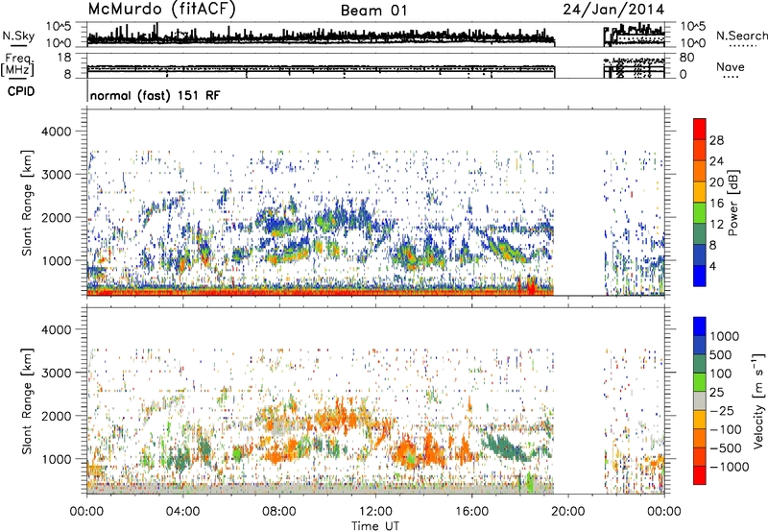Image resolution: width=768 pixels, height=532 pixels.
Task: Click the -100 label on Velocity colorbar
Action: point(726,429)
